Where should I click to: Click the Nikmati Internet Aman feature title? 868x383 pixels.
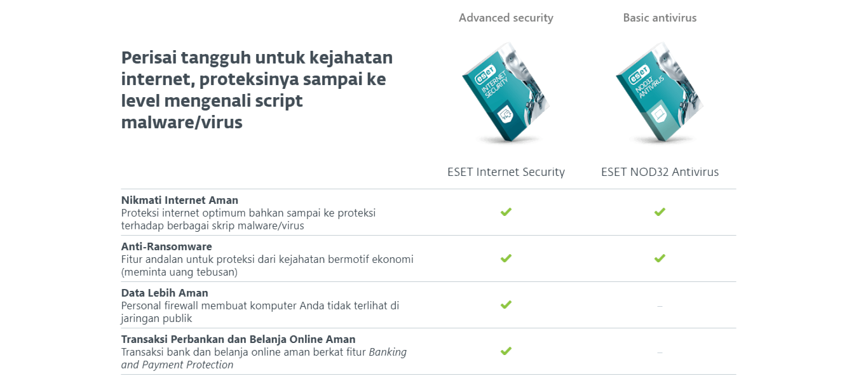tap(180, 200)
